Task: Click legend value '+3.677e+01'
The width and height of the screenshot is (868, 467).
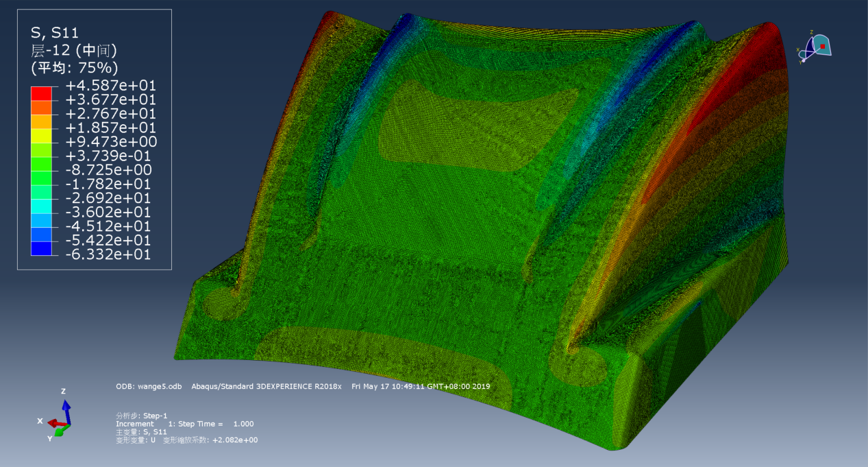Action: pos(110,99)
